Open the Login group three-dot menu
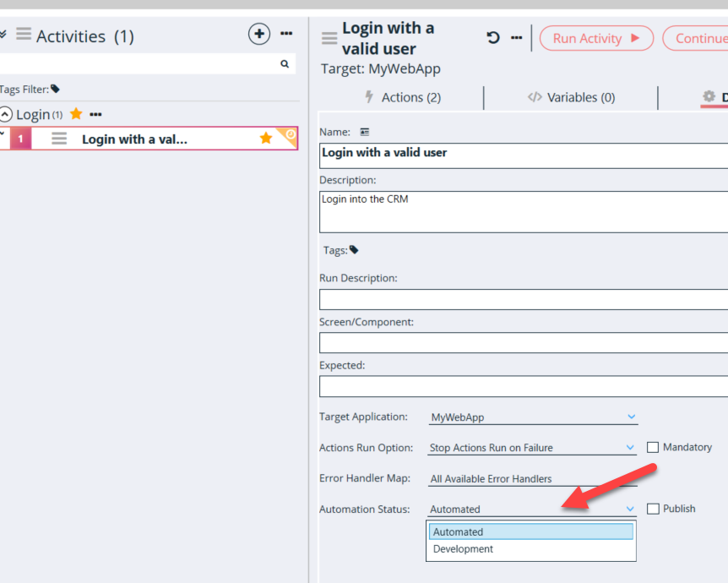 (95, 114)
